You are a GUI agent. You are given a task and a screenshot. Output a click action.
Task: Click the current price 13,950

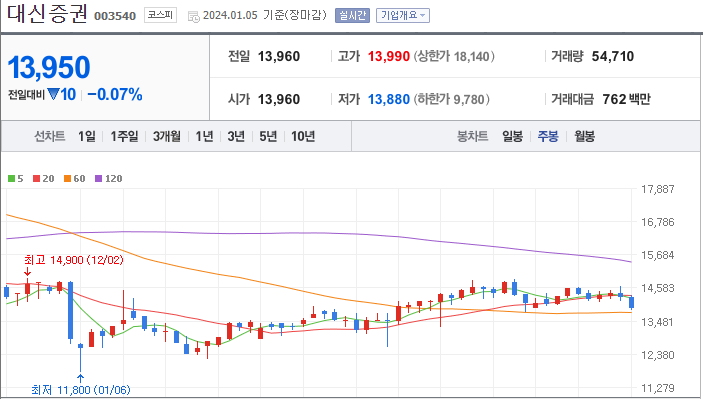[x=49, y=67]
